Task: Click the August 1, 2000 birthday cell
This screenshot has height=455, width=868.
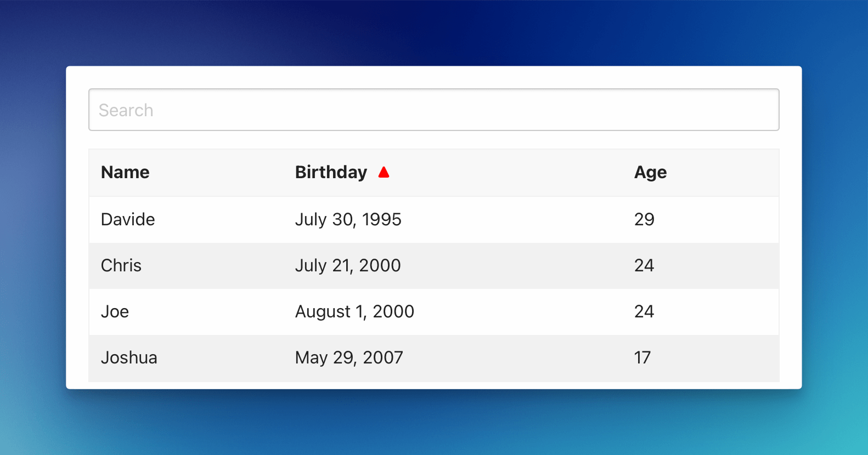Action: 354,311
